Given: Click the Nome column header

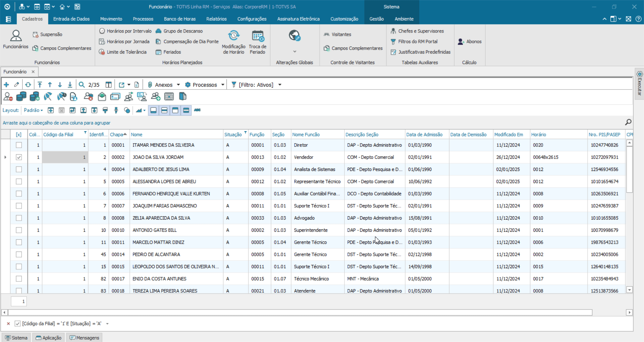Looking at the screenshot, I should [x=176, y=134].
